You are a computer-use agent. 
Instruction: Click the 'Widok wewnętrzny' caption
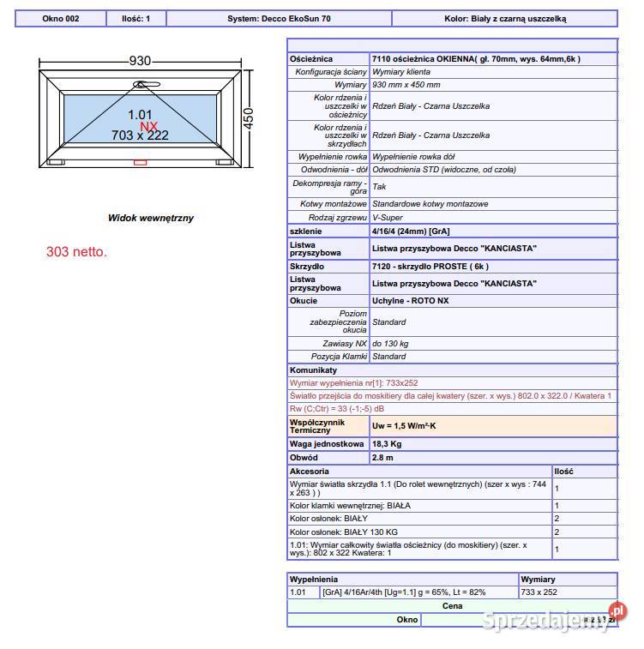[x=151, y=218]
